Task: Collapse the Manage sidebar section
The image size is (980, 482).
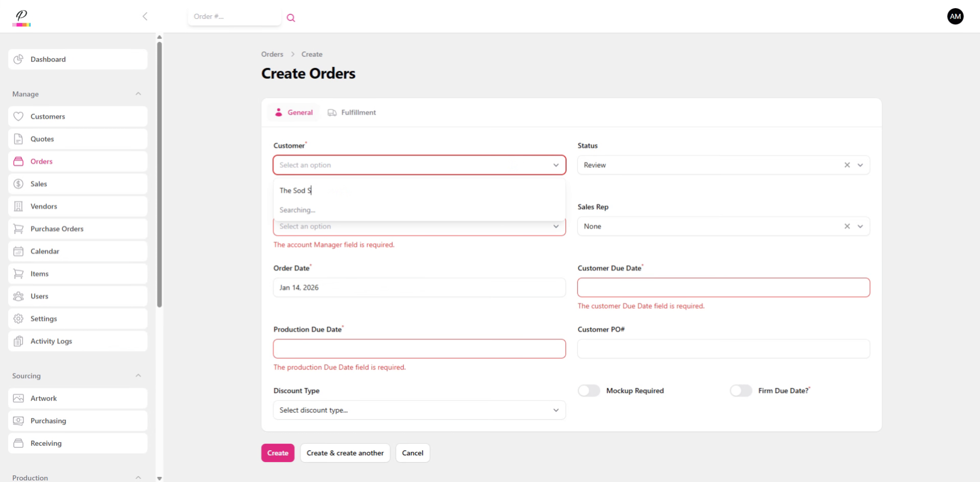Action: coord(138,93)
